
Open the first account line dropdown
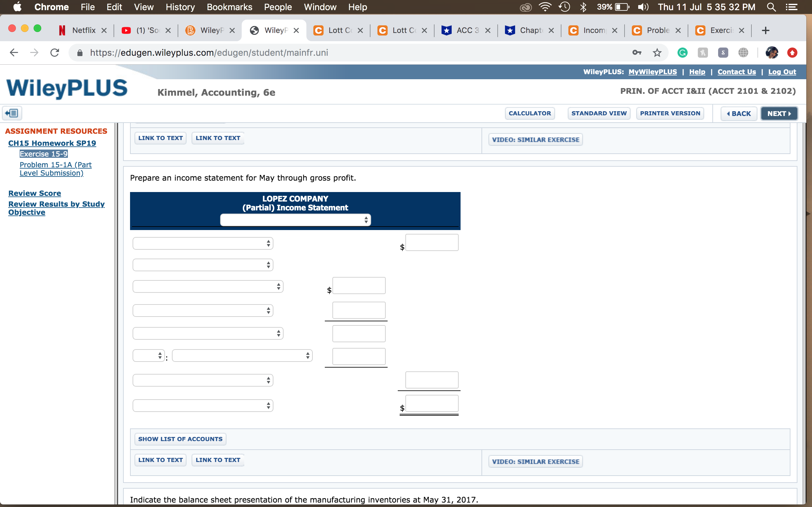203,243
